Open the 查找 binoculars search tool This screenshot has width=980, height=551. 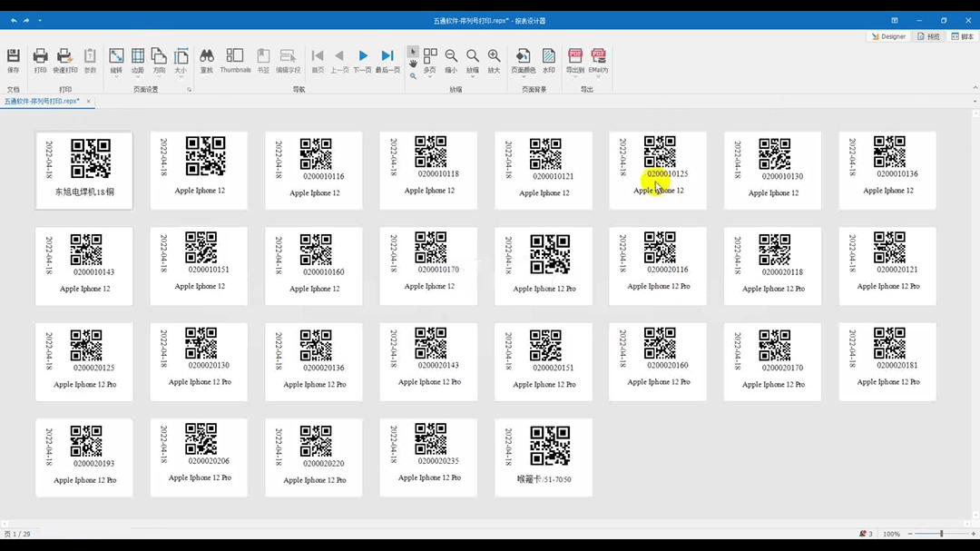pyautogui.click(x=207, y=56)
